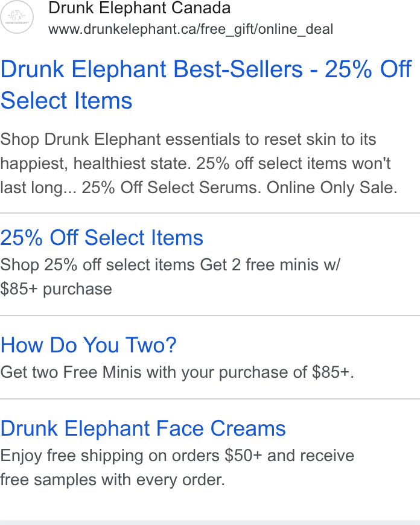Click the 'last long...' description text
Viewport: 420px width, 525px height.
pyautogui.click(x=38, y=188)
